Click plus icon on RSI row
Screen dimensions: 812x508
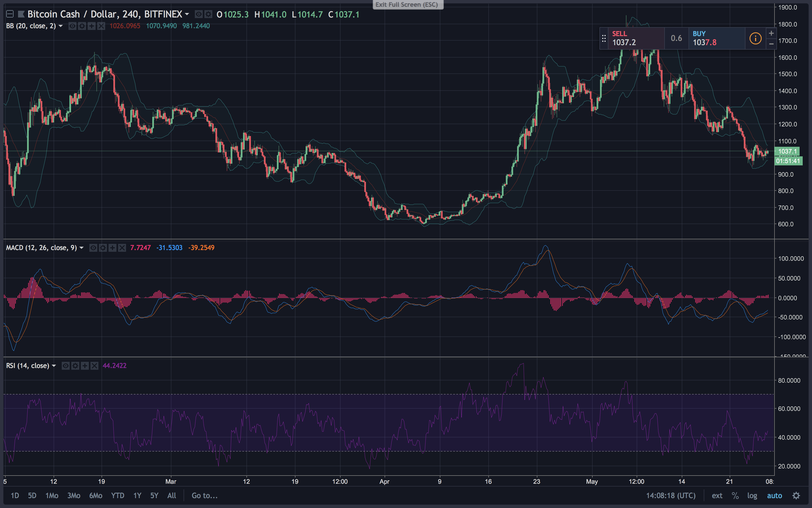pos(85,365)
